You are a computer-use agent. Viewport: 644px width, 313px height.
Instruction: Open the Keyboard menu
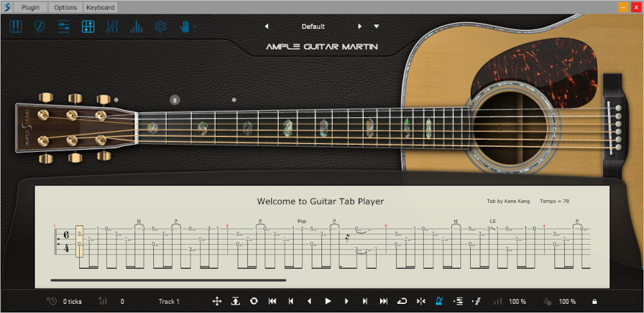point(100,7)
